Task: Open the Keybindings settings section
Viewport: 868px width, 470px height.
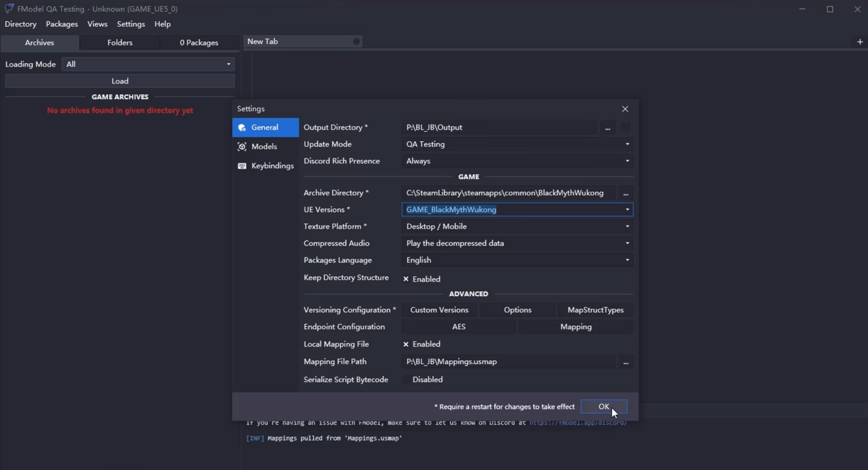Action: (x=265, y=166)
